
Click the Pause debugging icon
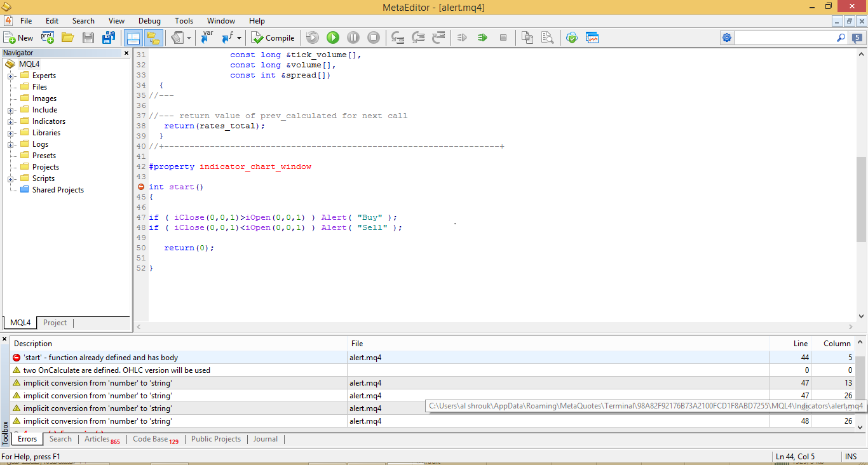pyautogui.click(x=353, y=37)
